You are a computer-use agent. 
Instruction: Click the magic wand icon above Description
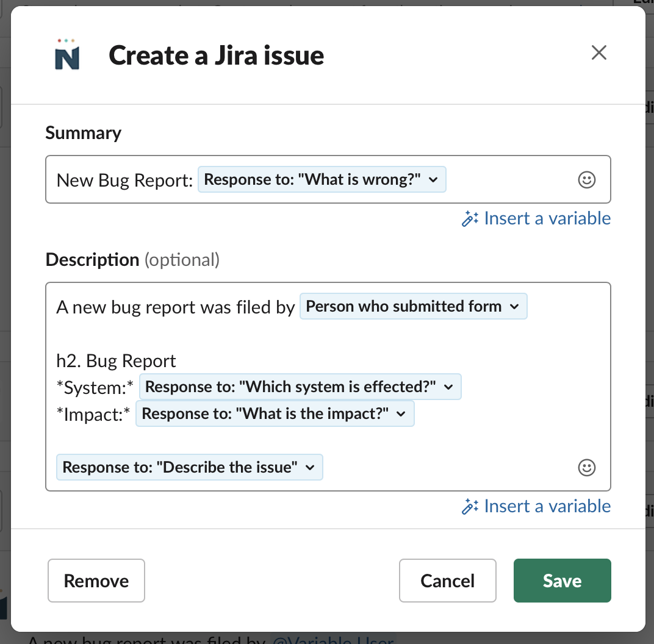coord(469,218)
